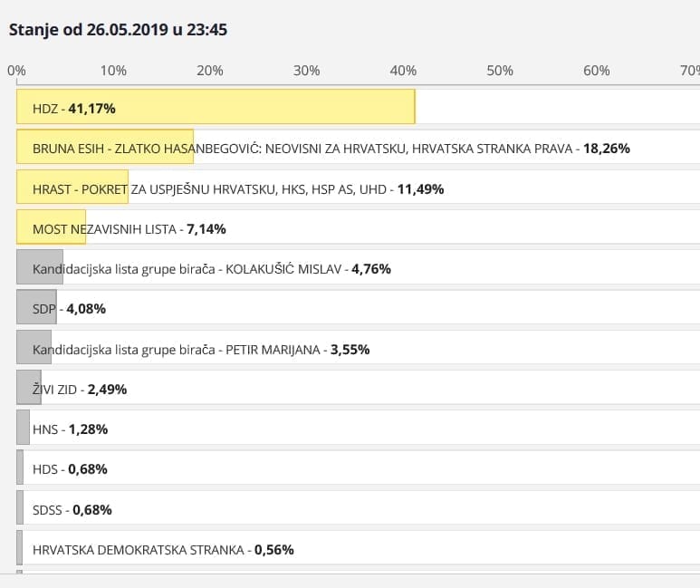Click the 40% axis tick label

pyautogui.click(x=403, y=71)
